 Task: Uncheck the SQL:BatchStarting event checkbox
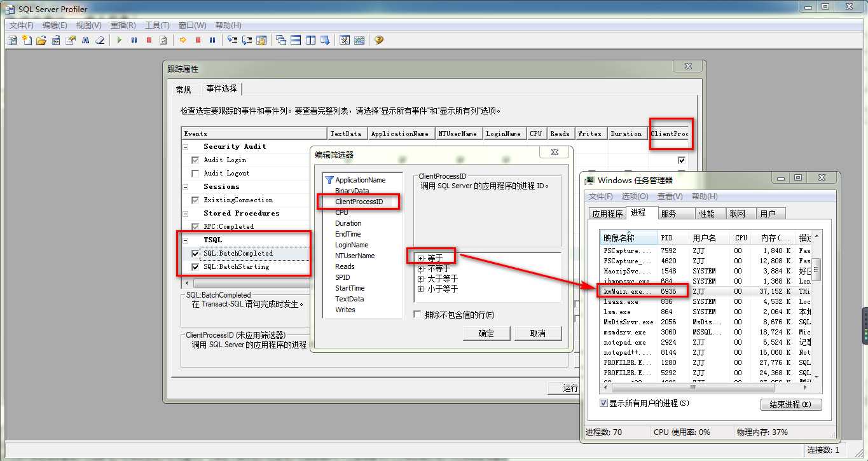click(195, 266)
